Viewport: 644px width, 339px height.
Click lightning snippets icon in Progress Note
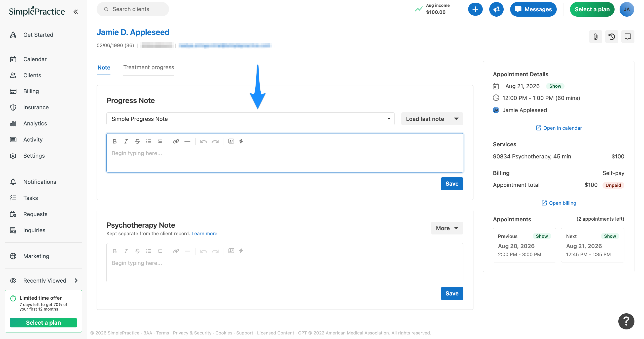click(x=241, y=141)
